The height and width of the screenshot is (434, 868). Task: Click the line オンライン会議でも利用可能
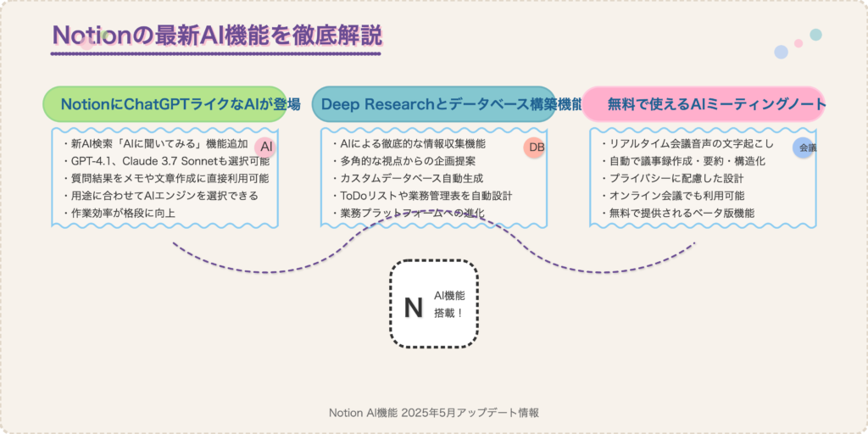click(672, 196)
